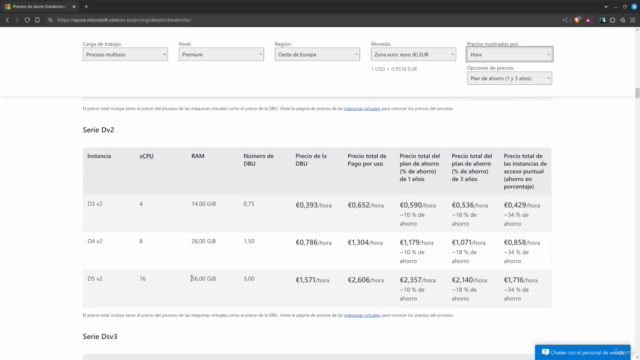Open site settings icon beside the URL
The width and height of the screenshot is (640, 360).
tap(50, 20)
